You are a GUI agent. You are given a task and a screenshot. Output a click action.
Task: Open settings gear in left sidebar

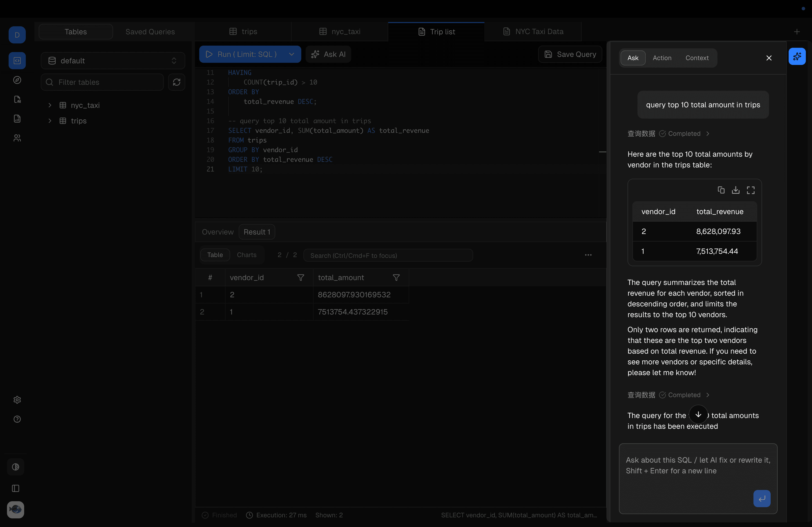17,400
